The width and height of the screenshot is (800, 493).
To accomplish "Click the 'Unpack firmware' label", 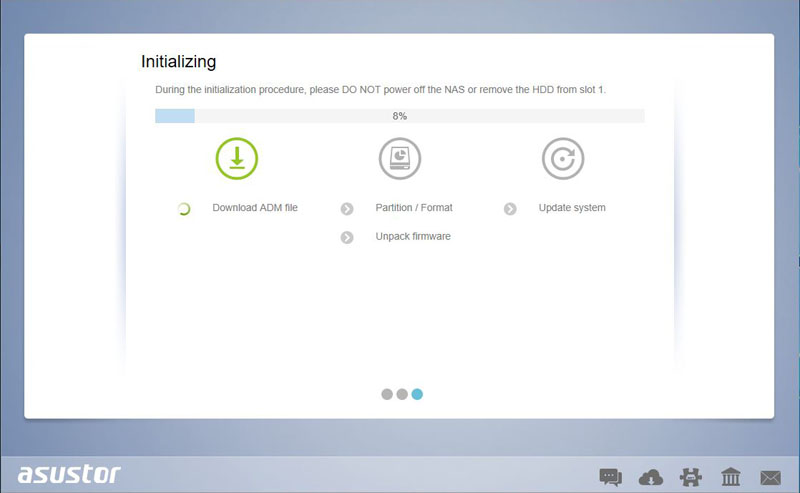I will tap(413, 236).
